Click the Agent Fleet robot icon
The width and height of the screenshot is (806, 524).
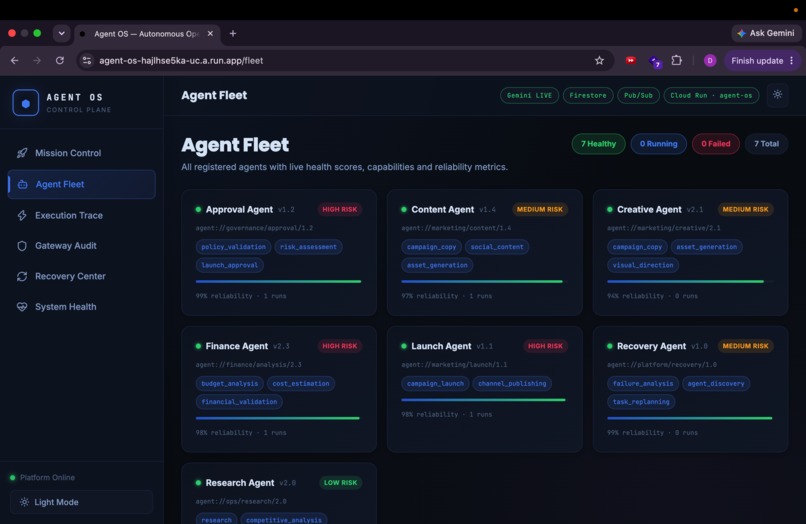(x=23, y=184)
